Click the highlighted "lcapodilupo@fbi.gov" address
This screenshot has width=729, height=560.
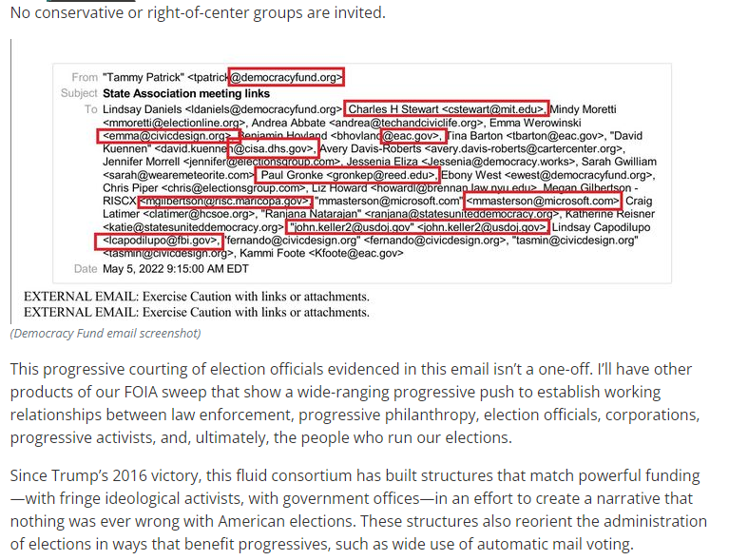point(161,241)
